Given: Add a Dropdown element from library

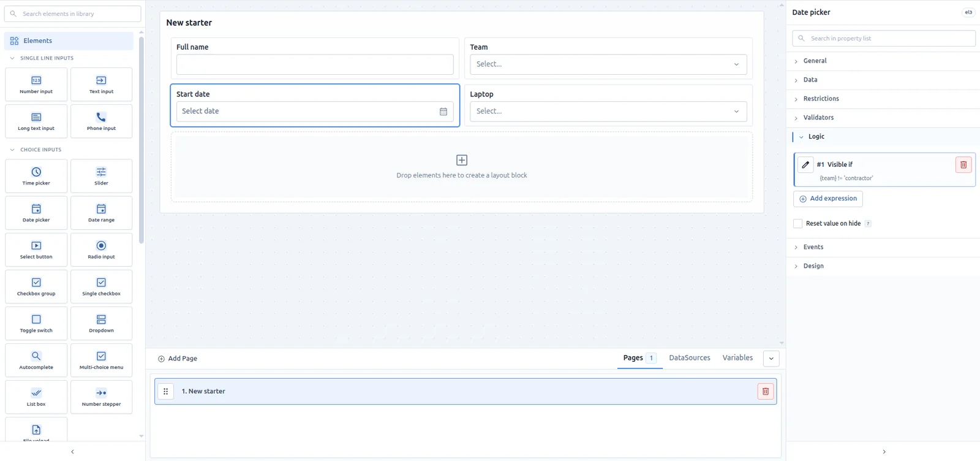Looking at the screenshot, I should click(101, 323).
